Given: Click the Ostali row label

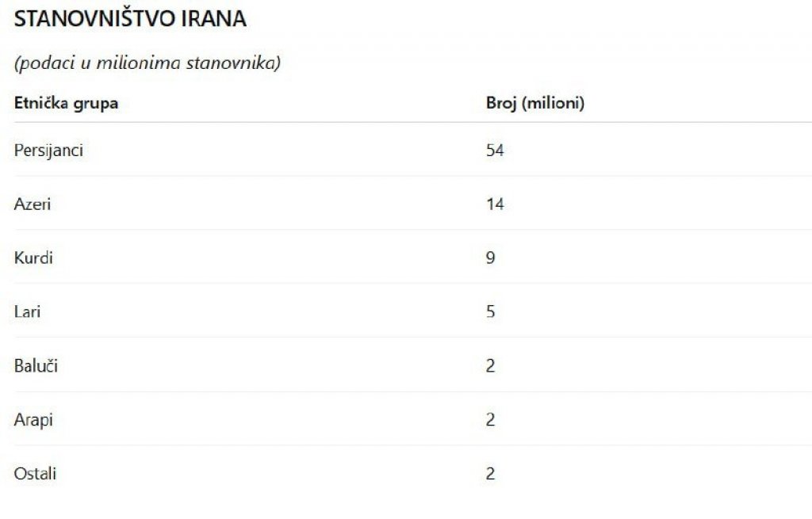Looking at the screenshot, I should click(35, 474).
